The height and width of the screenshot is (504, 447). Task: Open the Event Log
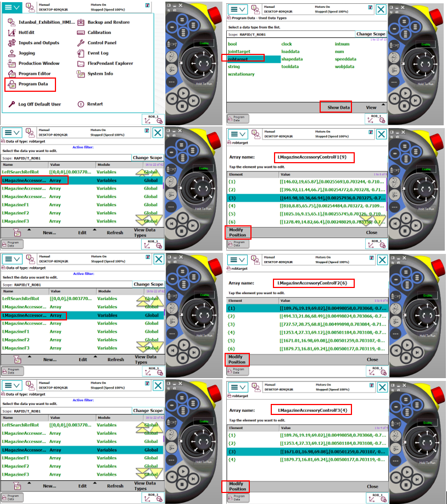click(98, 53)
